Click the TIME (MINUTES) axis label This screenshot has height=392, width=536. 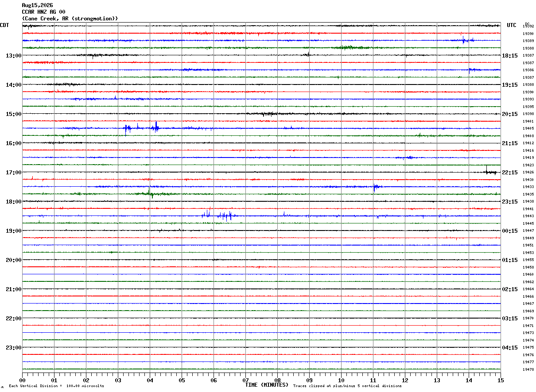coord(267,385)
